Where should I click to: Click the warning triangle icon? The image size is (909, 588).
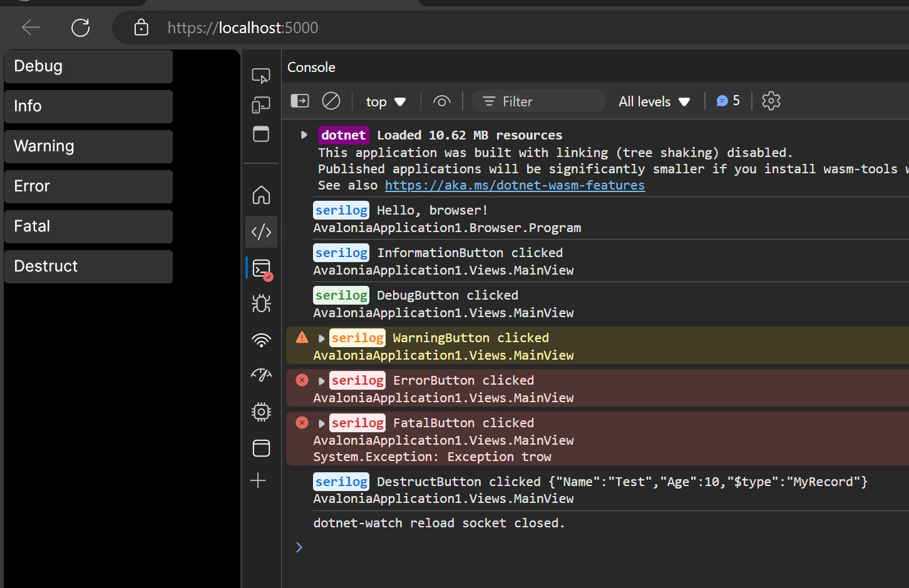click(302, 338)
